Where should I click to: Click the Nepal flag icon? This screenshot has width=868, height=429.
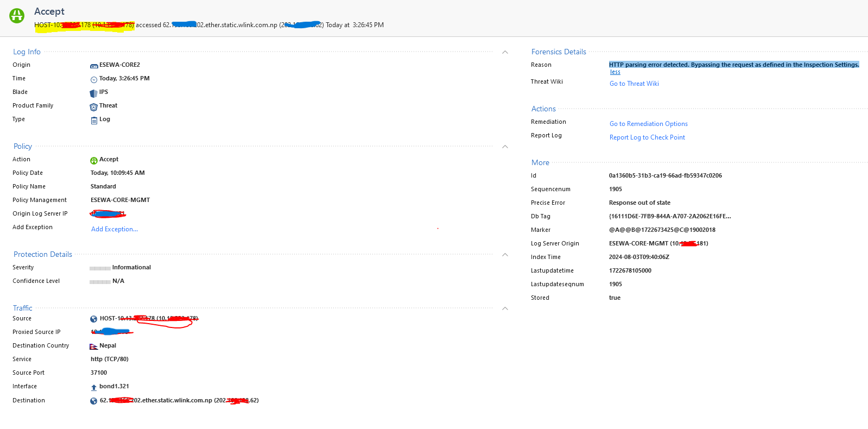point(93,346)
